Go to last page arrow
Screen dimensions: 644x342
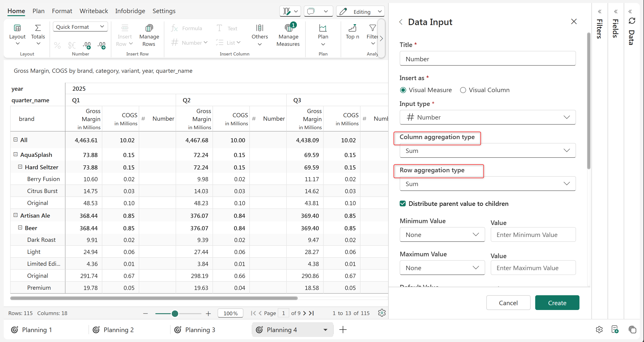[311, 313]
